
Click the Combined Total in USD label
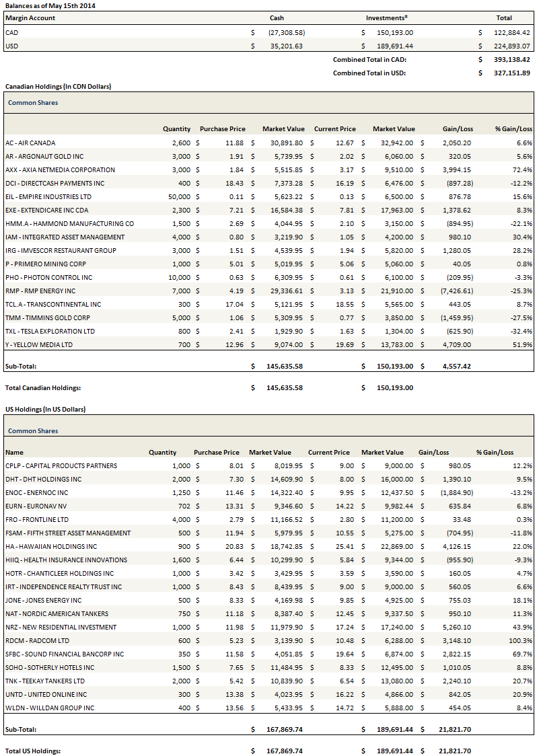[x=369, y=73]
